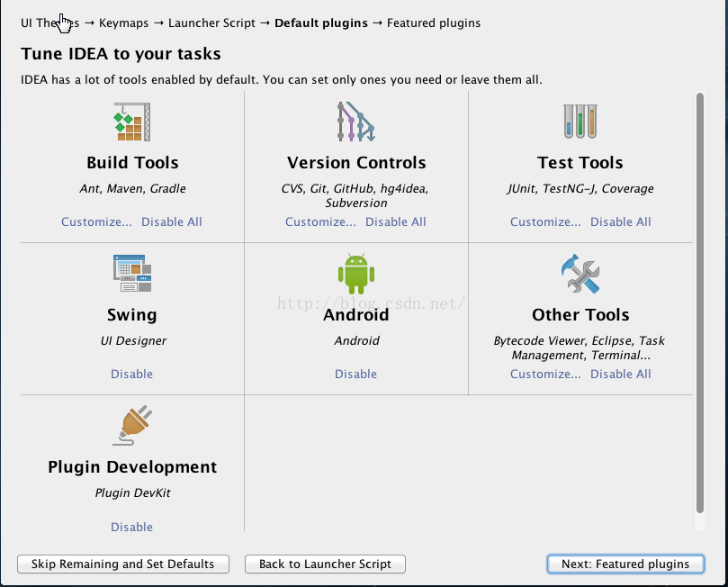Select the Keymaps wizard step
Viewport: 728px width, 587px height.
(x=123, y=23)
